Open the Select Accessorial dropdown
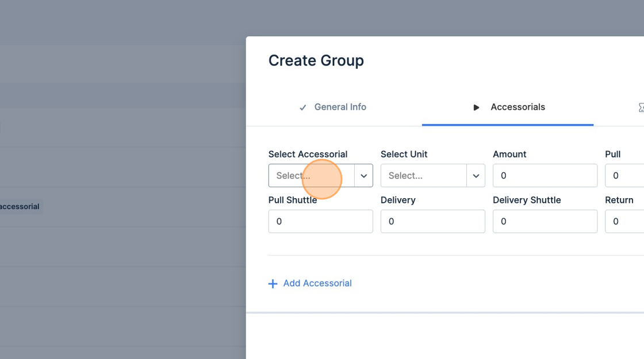The image size is (644, 359). 320,176
